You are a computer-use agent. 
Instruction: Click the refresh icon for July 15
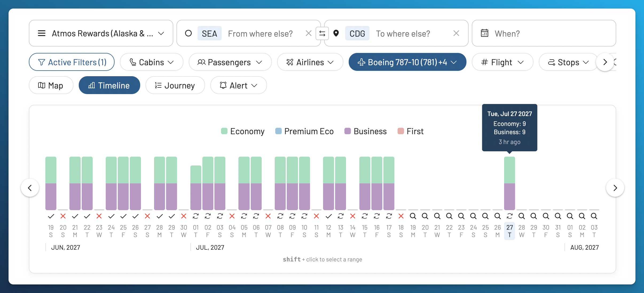tap(365, 216)
